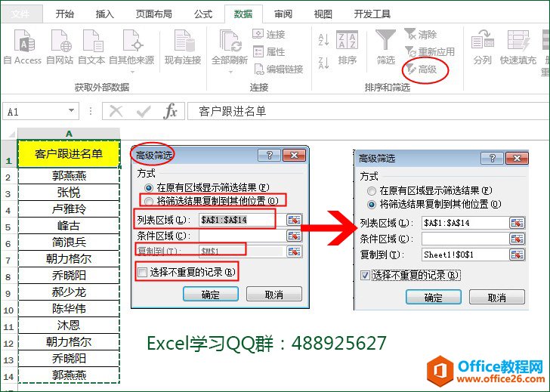This screenshot has height=392, width=550.
Task: Collapse list range selector in left dialog
Action: click(x=294, y=220)
